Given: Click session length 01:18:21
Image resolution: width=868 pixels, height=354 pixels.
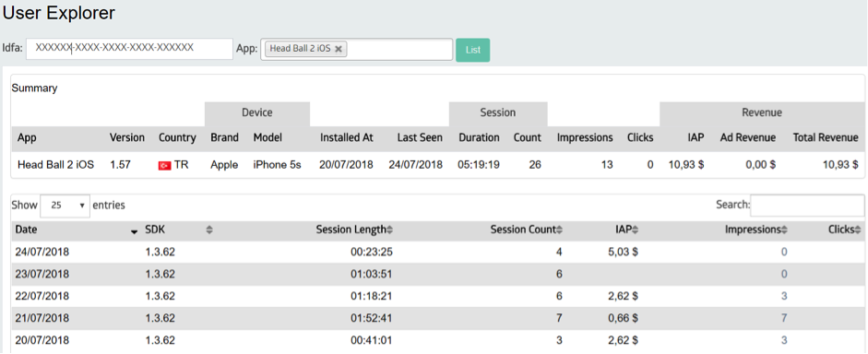Looking at the screenshot, I should click(x=372, y=296).
